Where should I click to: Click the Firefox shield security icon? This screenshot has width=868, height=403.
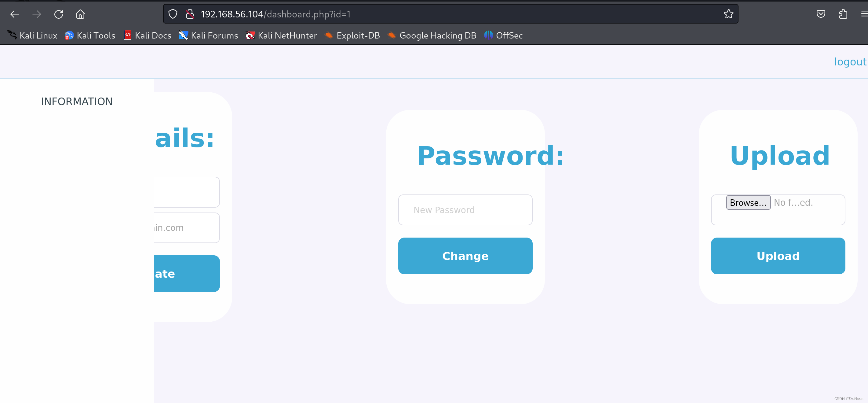(173, 14)
